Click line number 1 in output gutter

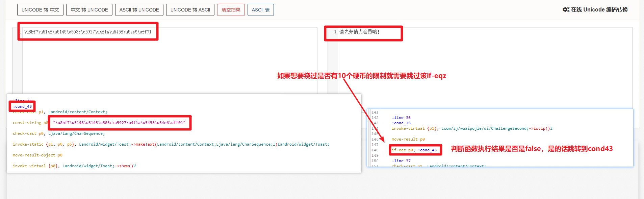(x=335, y=32)
